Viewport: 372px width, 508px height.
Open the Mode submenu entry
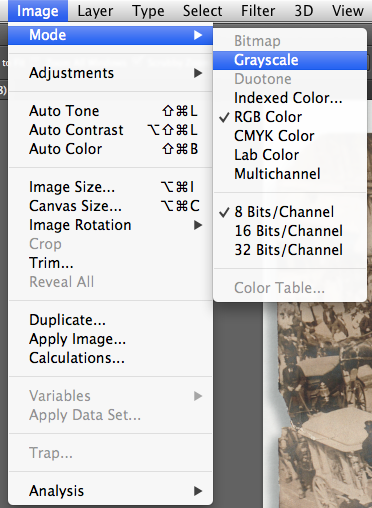(x=110, y=35)
